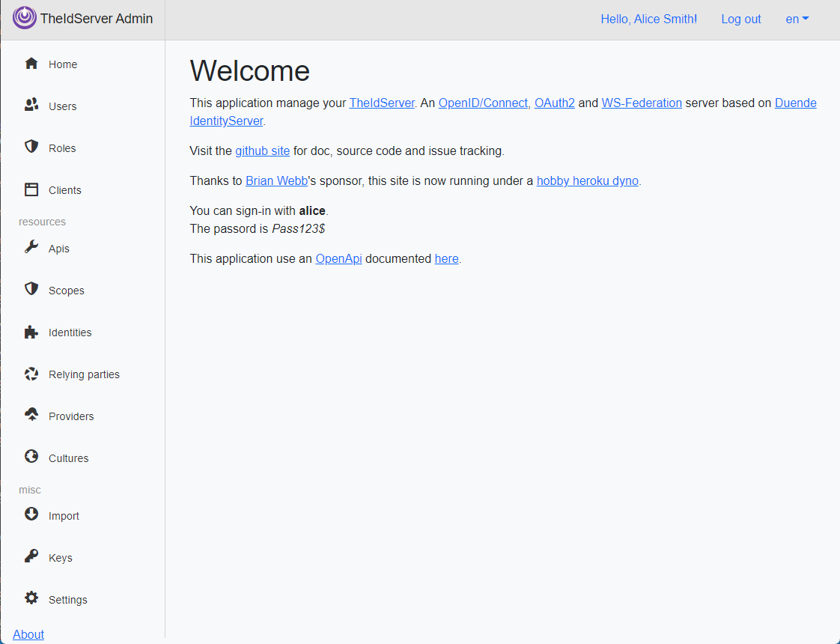
Task: Click the Cultures globe icon
Action: pyautogui.click(x=31, y=456)
